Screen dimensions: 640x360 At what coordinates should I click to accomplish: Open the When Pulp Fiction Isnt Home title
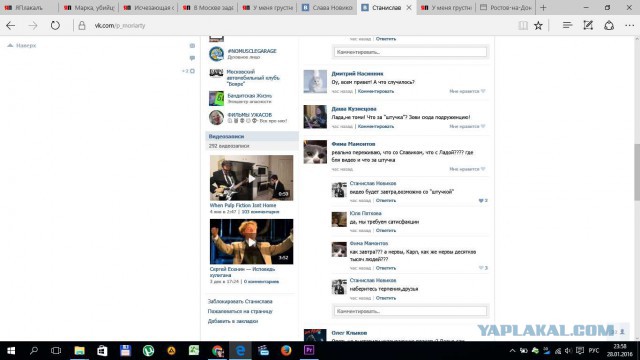click(243, 205)
